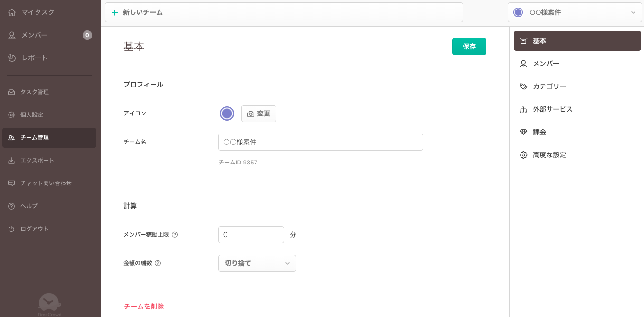Click the 計算 section heading
This screenshot has width=644, height=317.
pos(130,206)
